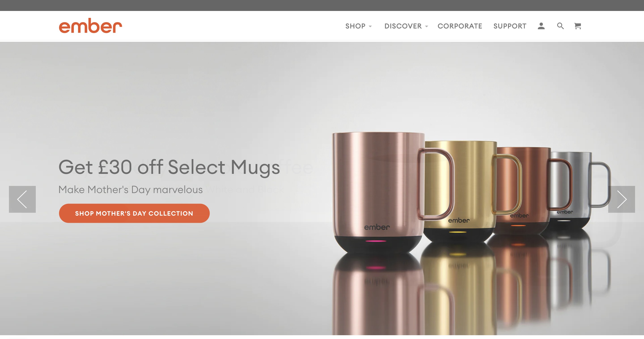Viewport: 644px width, 339px height.
Task: Expand the DISCOVER dropdown caret
Action: 426,26
